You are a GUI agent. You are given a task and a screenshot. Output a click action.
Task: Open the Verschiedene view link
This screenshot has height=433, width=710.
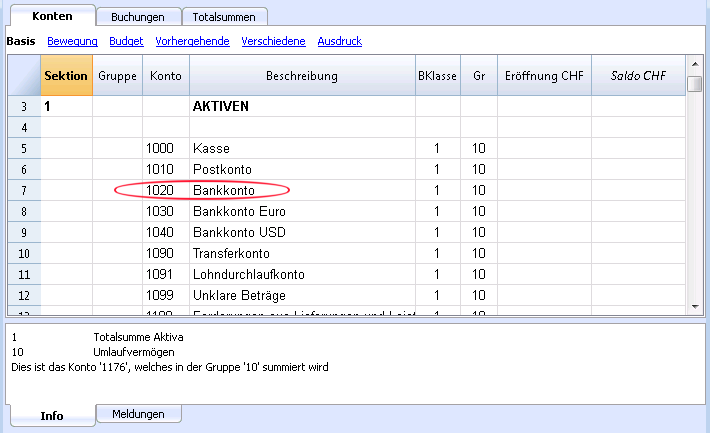273,41
